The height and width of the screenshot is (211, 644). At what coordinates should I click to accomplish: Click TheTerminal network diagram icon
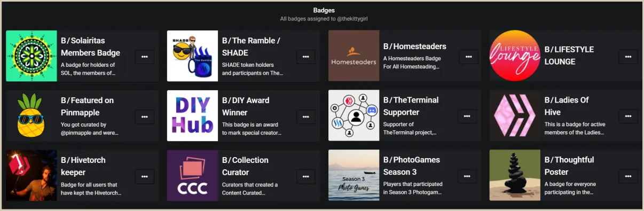(x=354, y=115)
